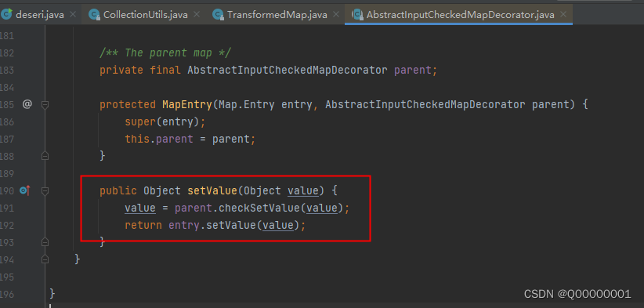The height and width of the screenshot is (308, 644).
Task: Click line number 191 in the gutter
Action: (7, 208)
